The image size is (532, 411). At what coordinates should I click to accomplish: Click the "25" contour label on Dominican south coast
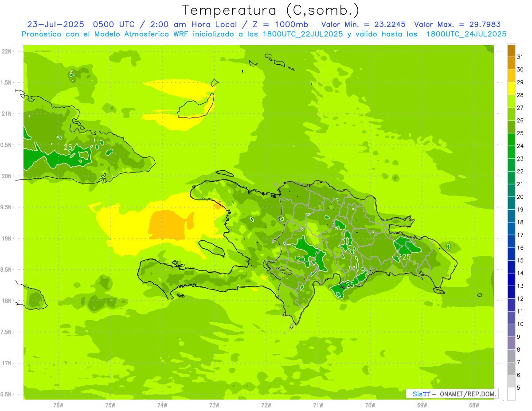350,285
